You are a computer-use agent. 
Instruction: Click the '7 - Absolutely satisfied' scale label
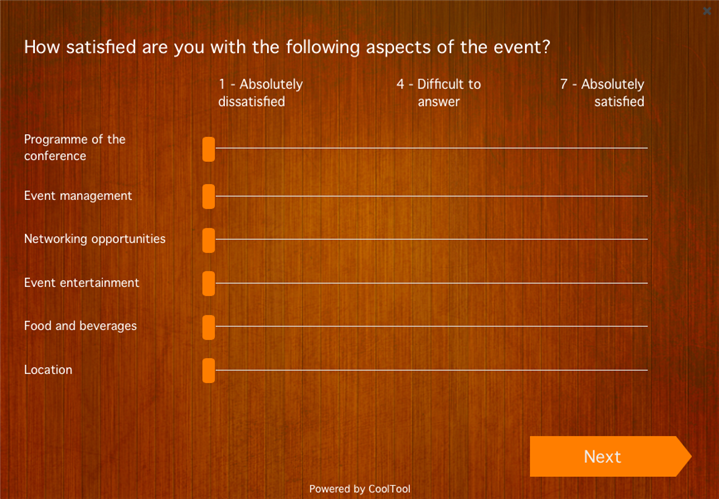pyautogui.click(x=602, y=93)
